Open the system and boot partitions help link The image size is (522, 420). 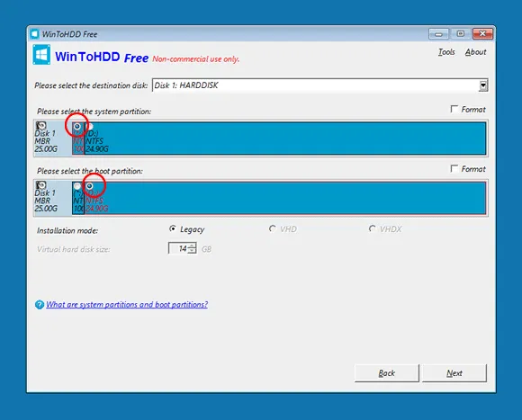(127, 305)
